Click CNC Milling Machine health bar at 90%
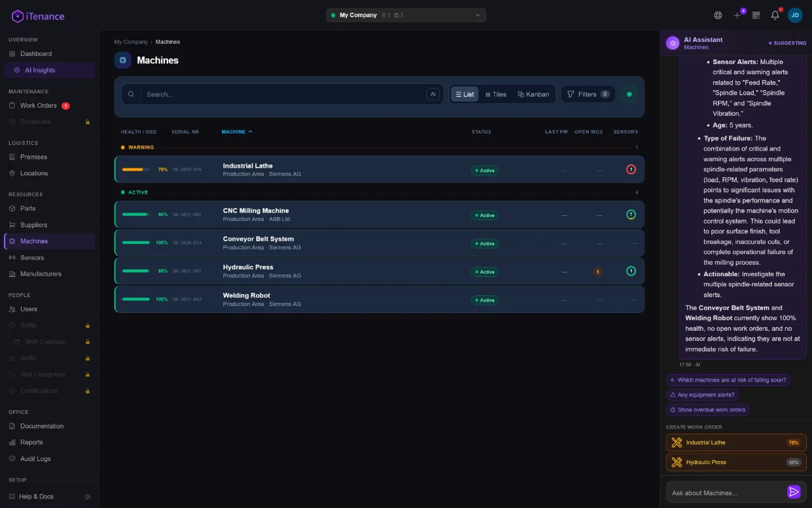 coord(136,215)
